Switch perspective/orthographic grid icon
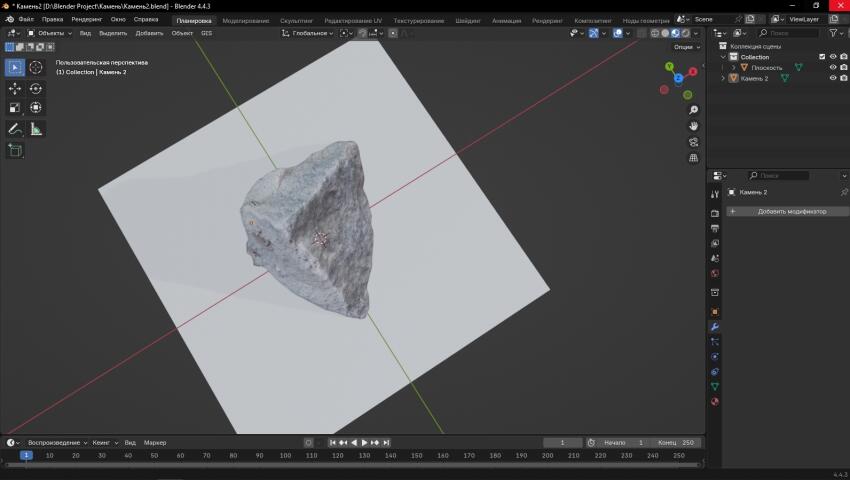Screen dimensions: 850x480 [693, 158]
